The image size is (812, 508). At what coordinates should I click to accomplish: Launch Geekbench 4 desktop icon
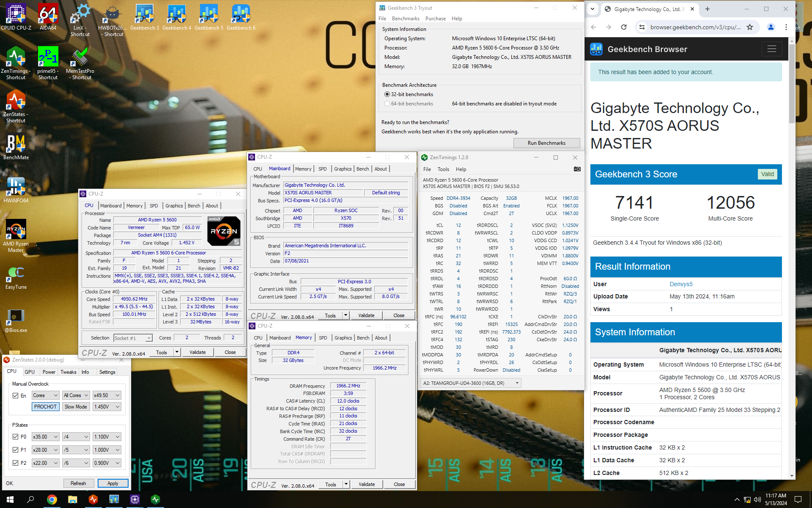coord(177,17)
